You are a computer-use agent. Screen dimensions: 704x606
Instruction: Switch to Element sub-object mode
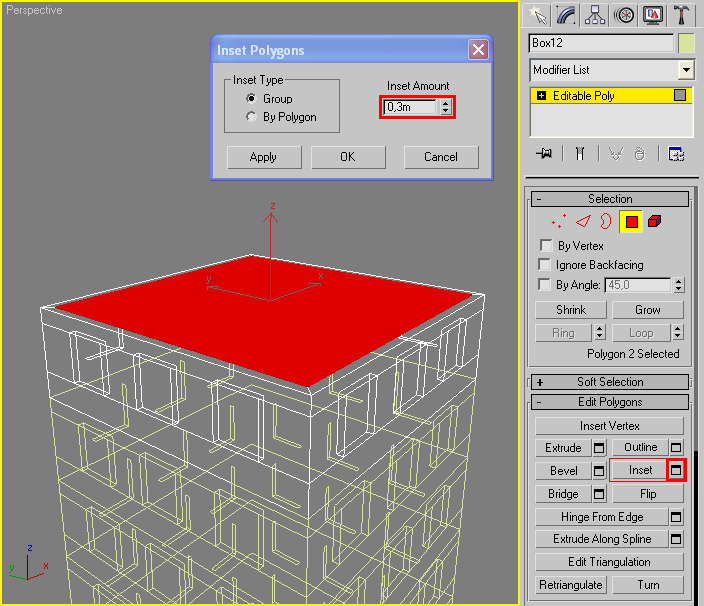[x=655, y=221]
